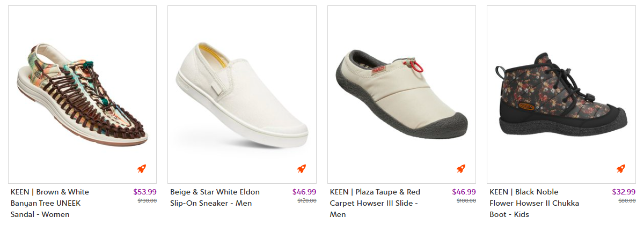Click rocket icon on Howser II Chukka card
This screenshot has width=644, height=225.
[x=621, y=169]
